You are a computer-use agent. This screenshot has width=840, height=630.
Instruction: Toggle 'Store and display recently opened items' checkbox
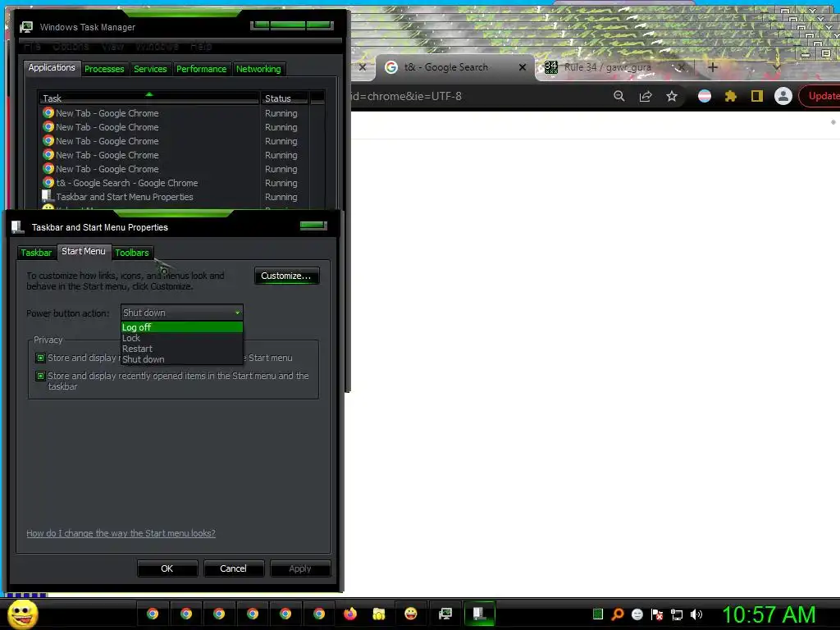[40, 376]
